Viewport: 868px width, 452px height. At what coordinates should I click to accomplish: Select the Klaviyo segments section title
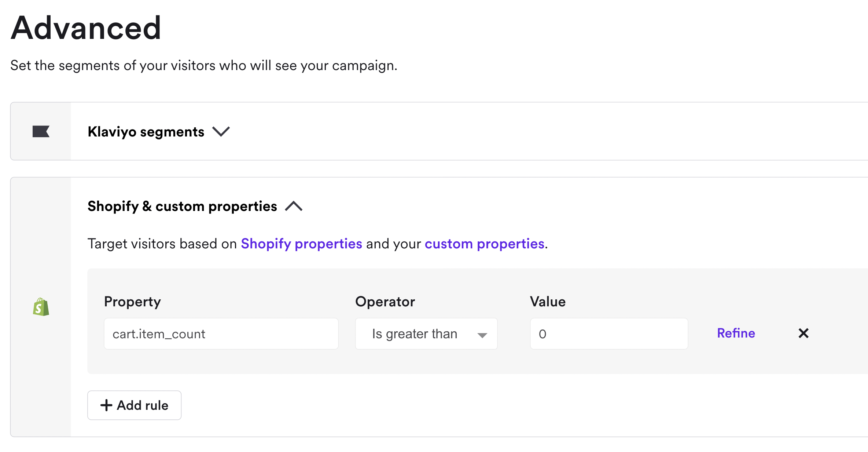click(x=146, y=132)
